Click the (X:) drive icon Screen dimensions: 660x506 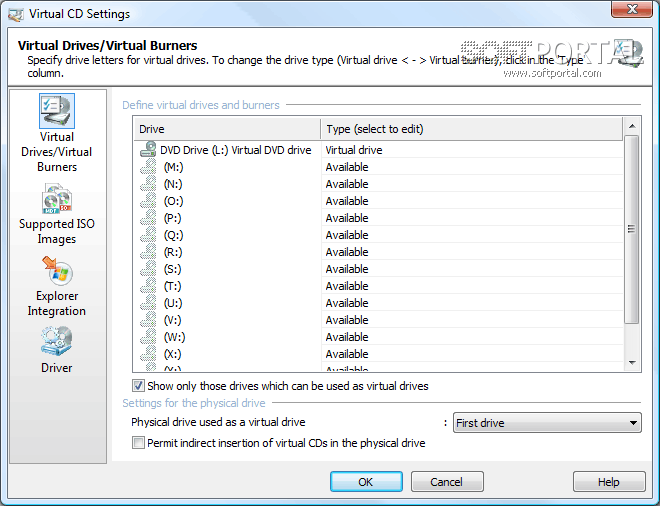click(x=148, y=354)
